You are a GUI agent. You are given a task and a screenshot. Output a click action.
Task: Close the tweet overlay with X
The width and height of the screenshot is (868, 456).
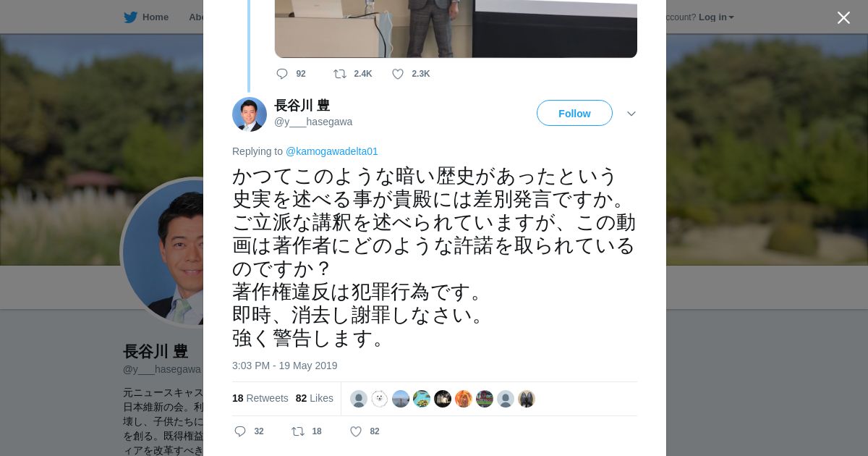[x=843, y=17]
